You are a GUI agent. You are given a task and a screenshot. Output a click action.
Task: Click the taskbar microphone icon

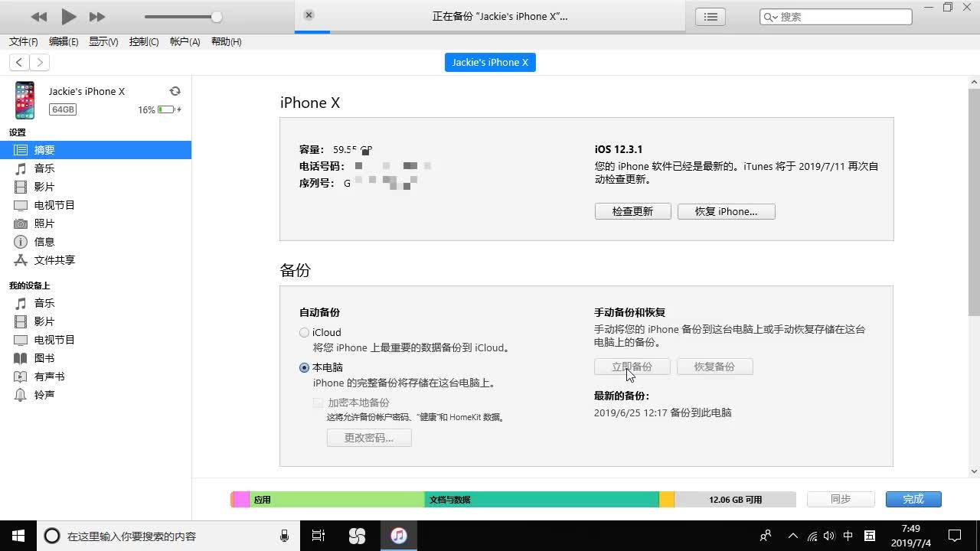(284, 536)
